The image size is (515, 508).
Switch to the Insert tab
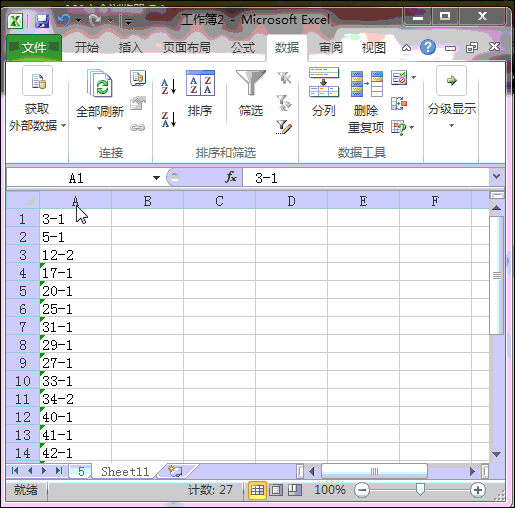131,48
